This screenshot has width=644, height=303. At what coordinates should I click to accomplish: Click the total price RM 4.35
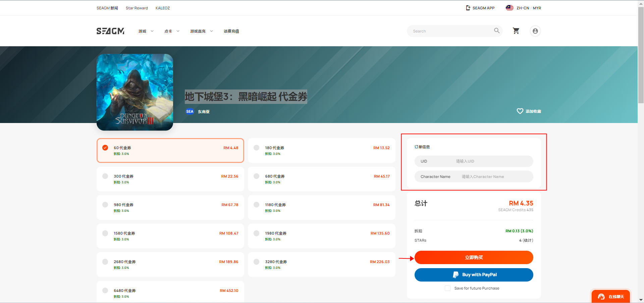521,203
